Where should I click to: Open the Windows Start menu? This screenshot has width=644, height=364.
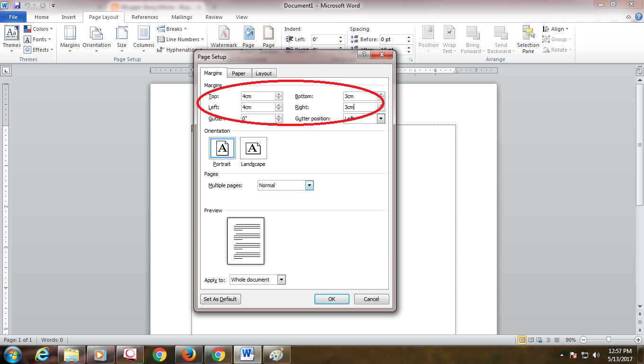pyautogui.click(x=12, y=355)
